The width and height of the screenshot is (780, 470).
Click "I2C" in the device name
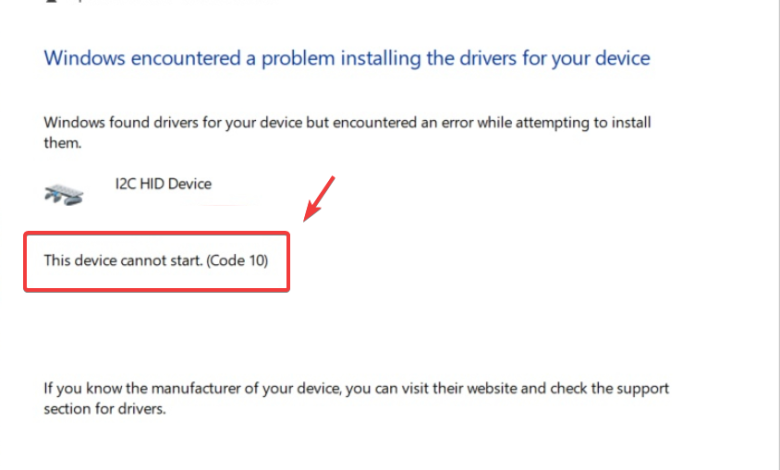click(129, 184)
